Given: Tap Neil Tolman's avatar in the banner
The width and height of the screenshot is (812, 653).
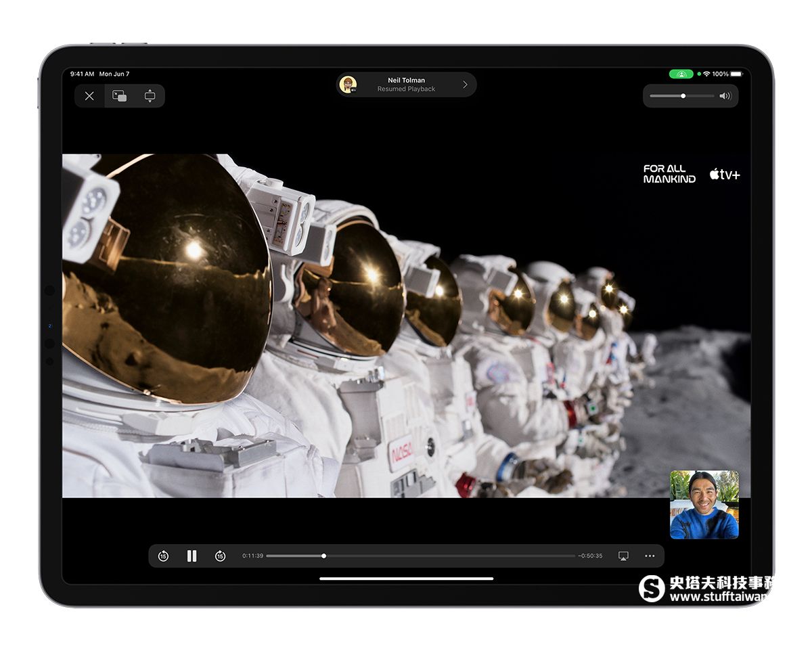Looking at the screenshot, I should click(x=348, y=85).
